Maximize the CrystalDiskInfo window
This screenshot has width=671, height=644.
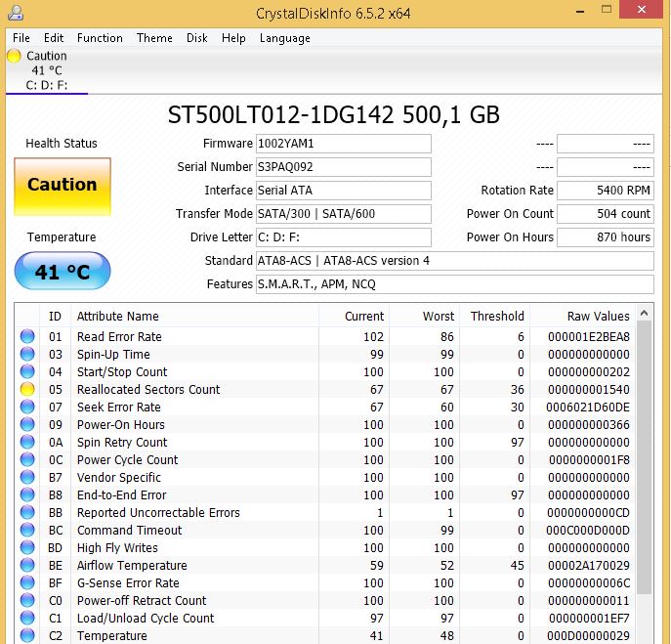pyautogui.click(x=607, y=10)
